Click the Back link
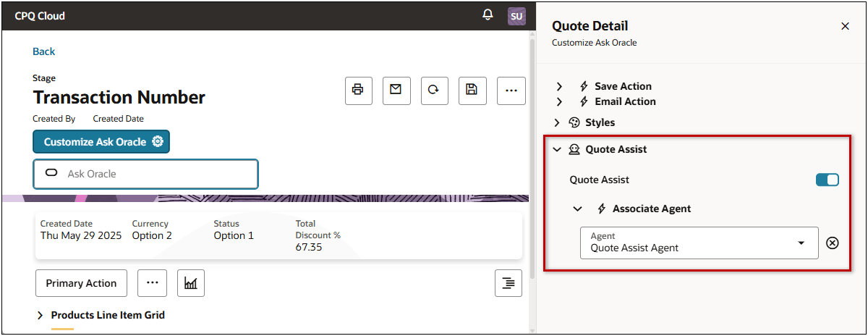This screenshot has height=336, width=868. coord(43,51)
